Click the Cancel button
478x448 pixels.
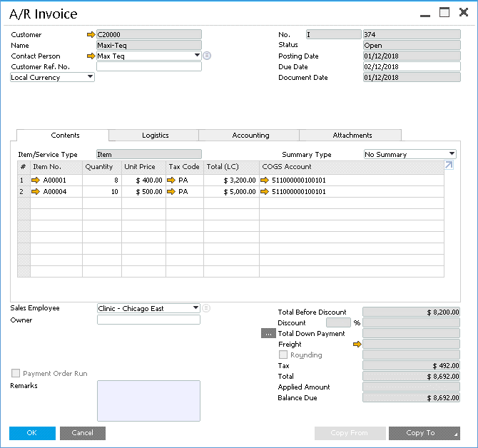(83, 433)
